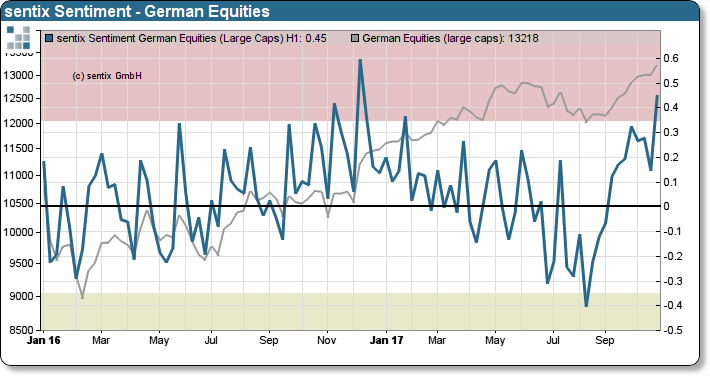The width and height of the screenshot is (710, 376).
Task: Click the lowest blue sentiment trough near August 2017
Action: [586, 306]
